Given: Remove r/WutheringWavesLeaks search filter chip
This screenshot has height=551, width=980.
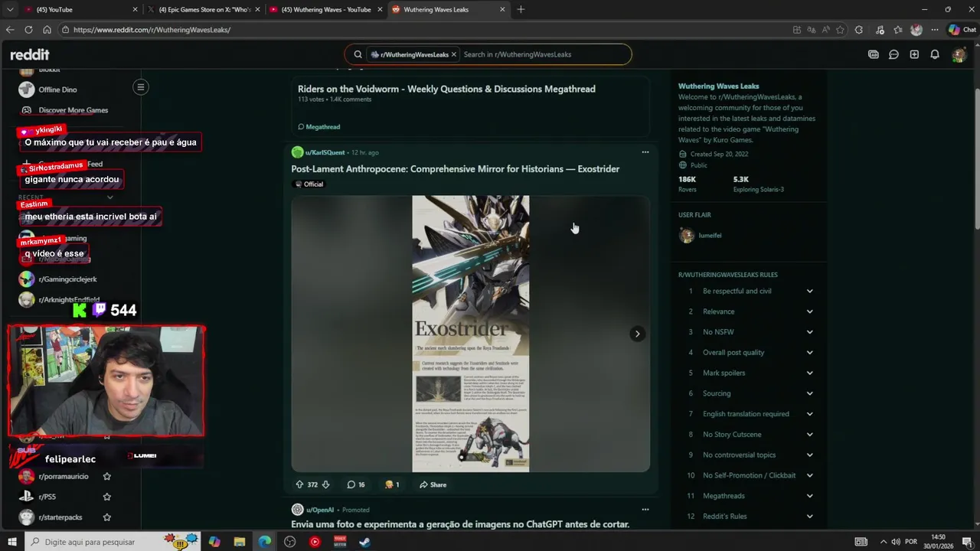Looking at the screenshot, I should (453, 54).
